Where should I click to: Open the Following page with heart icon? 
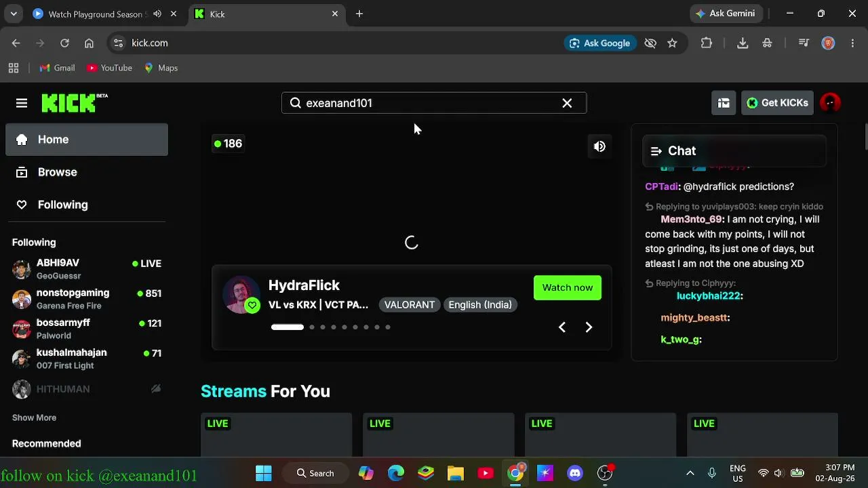coord(87,205)
